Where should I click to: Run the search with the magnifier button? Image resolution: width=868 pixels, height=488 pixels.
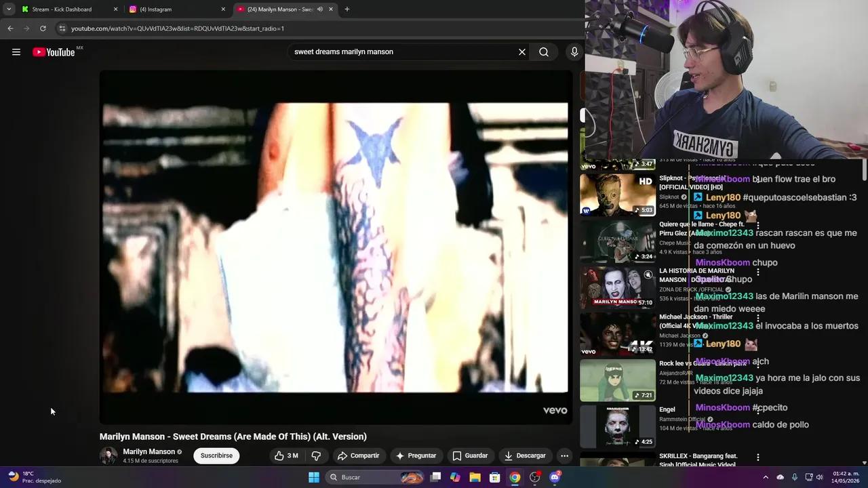[544, 52]
